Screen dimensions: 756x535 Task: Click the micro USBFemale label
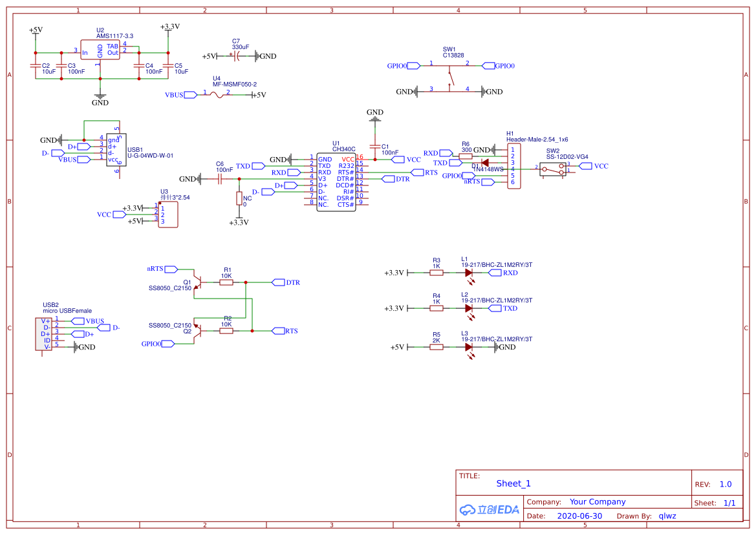coord(67,311)
